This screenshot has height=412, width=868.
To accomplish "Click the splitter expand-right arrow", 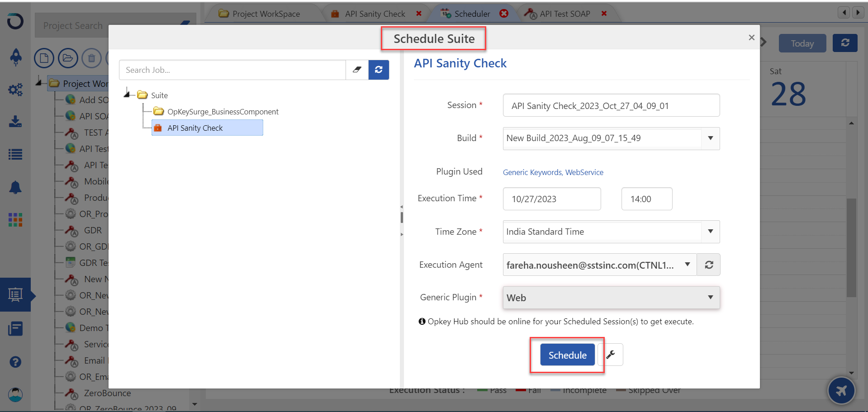I will pyautogui.click(x=401, y=234).
